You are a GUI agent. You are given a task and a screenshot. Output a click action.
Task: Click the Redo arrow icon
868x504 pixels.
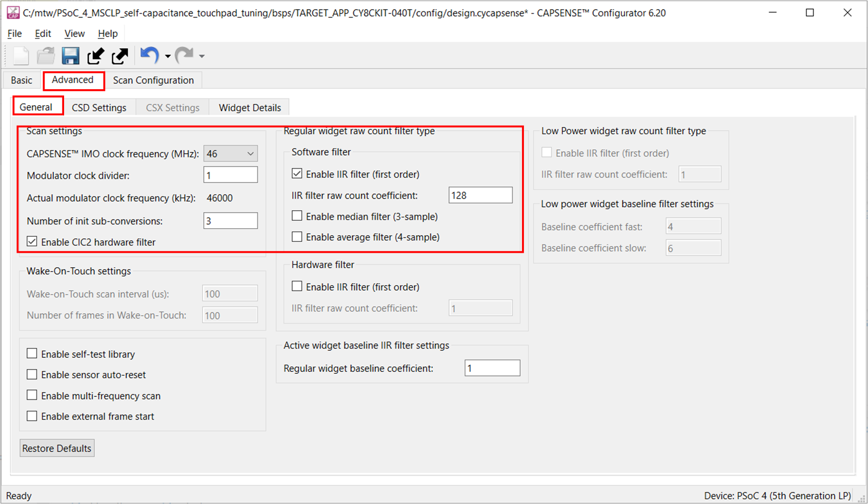pos(184,55)
